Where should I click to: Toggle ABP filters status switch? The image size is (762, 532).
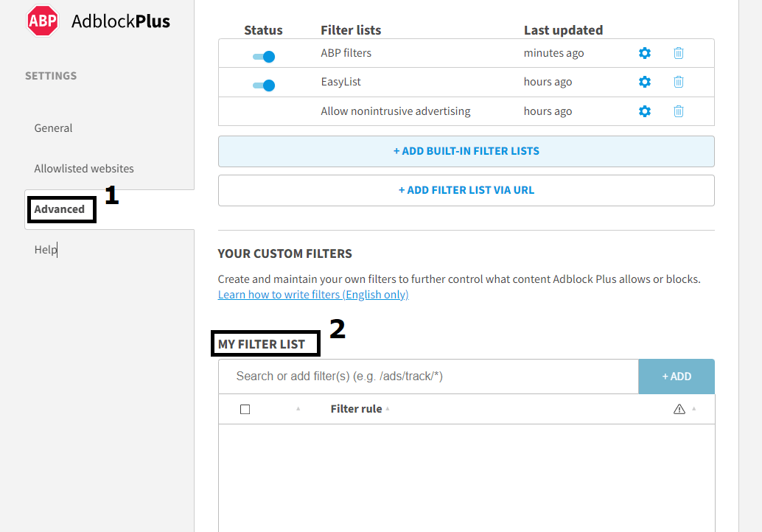264,57
